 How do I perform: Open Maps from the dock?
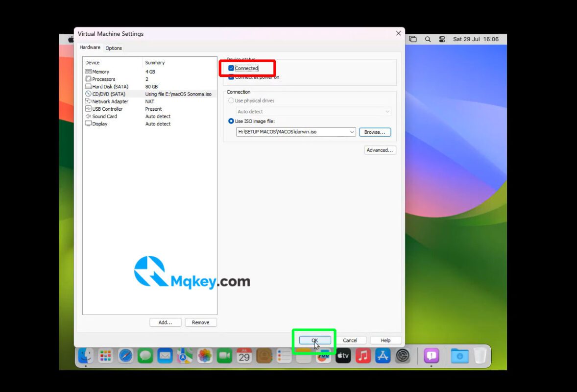[x=185, y=356]
